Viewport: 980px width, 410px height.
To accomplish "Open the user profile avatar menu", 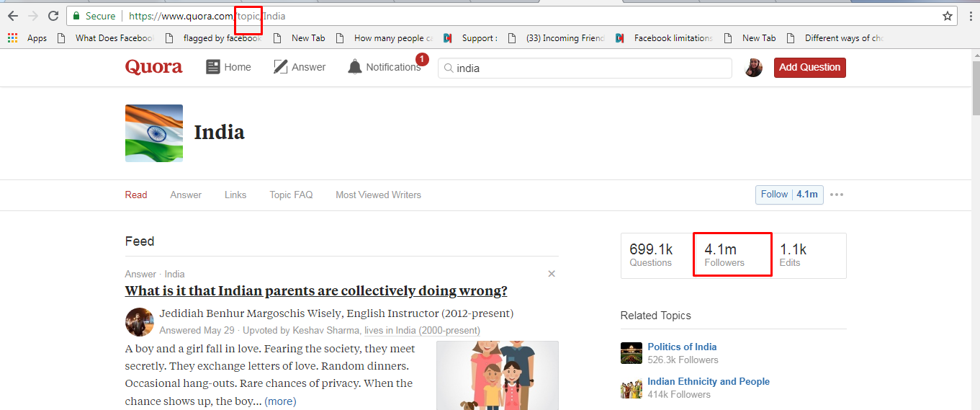I will pos(753,68).
